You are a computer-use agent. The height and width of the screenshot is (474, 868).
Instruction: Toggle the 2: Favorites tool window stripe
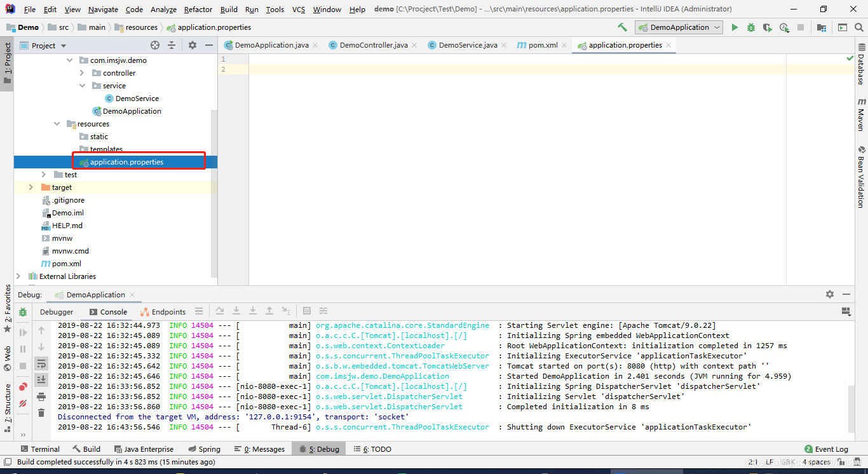tap(7, 309)
